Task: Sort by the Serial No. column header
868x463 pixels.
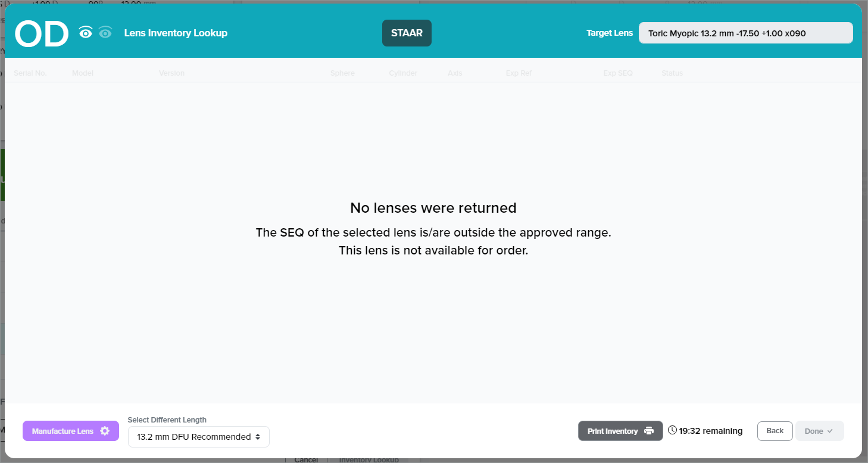Action: click(x=30, y=73)
